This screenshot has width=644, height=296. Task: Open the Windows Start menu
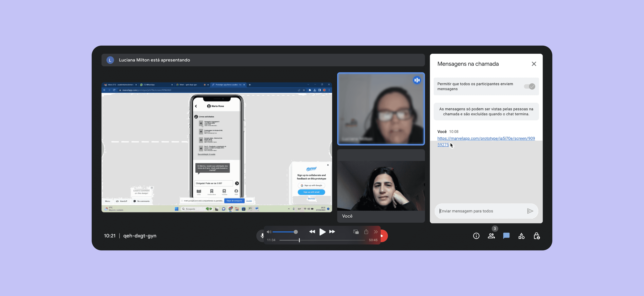177,209
